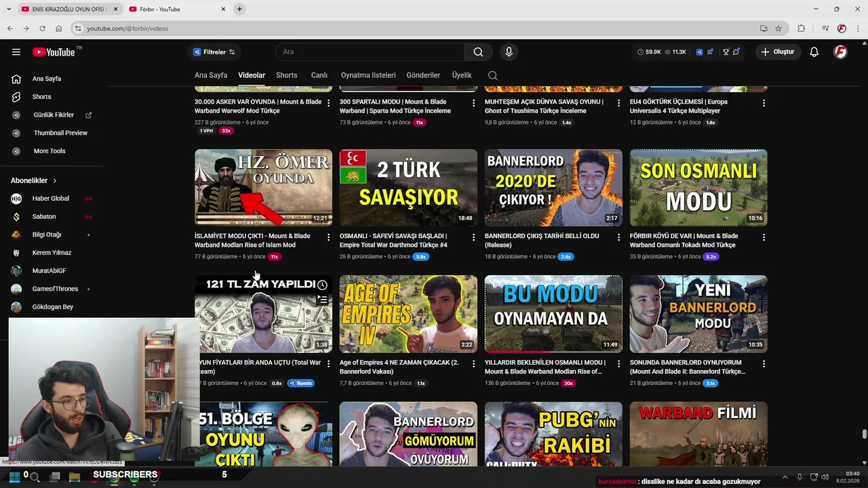Open the SON OSMANLI MODU thumbnail
This screenshot has height=488, width=868.
698,187
